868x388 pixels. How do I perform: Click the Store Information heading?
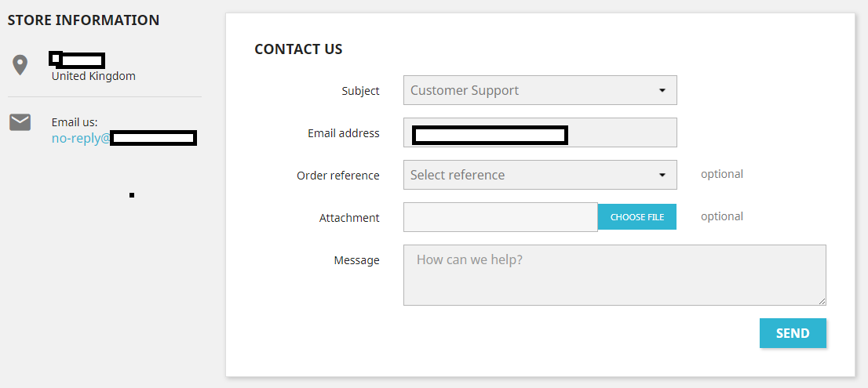coord(83,20)
